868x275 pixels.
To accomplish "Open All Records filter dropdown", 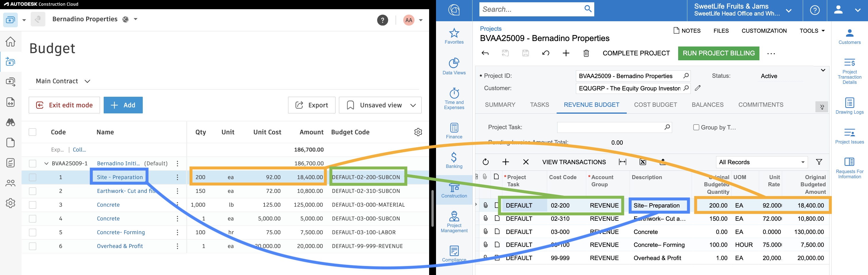I will 762,162.
